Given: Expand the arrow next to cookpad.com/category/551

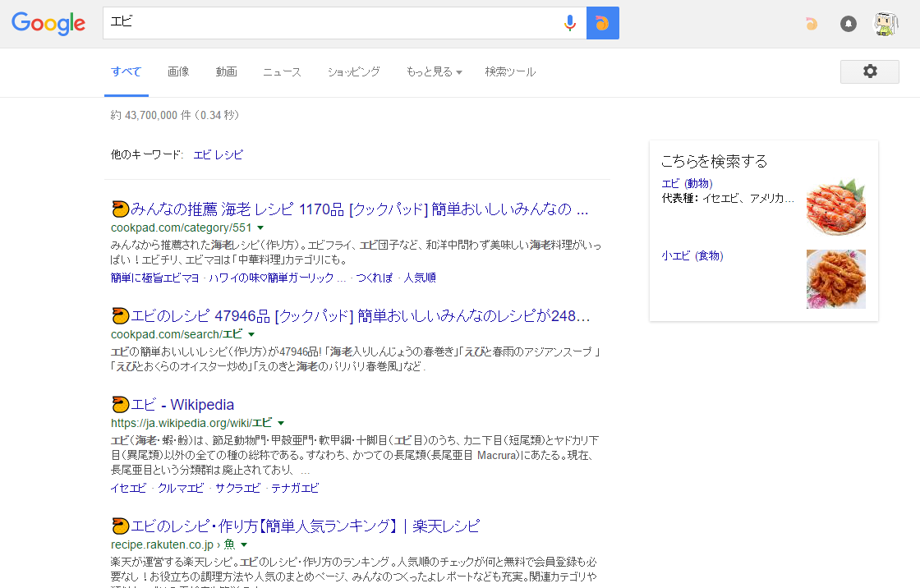Looking at the screenshot, I should 260,227.
